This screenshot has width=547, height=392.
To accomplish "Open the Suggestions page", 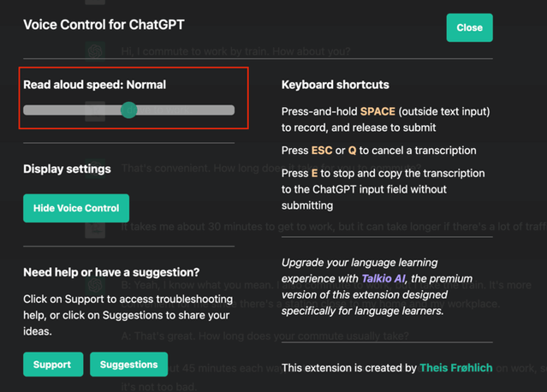I will click(x=128, y=365).
